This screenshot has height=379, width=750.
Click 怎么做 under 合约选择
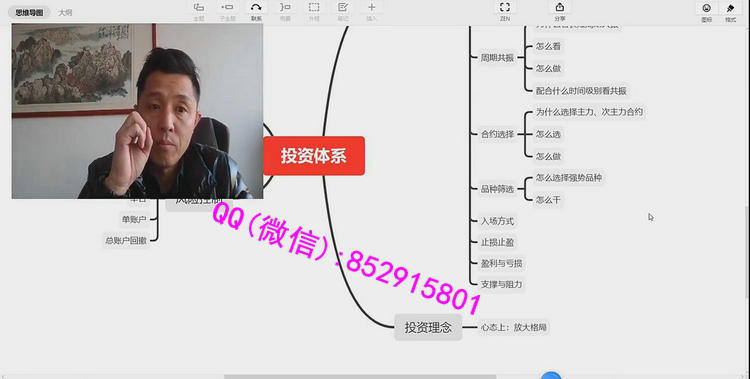tap(548, 156)
